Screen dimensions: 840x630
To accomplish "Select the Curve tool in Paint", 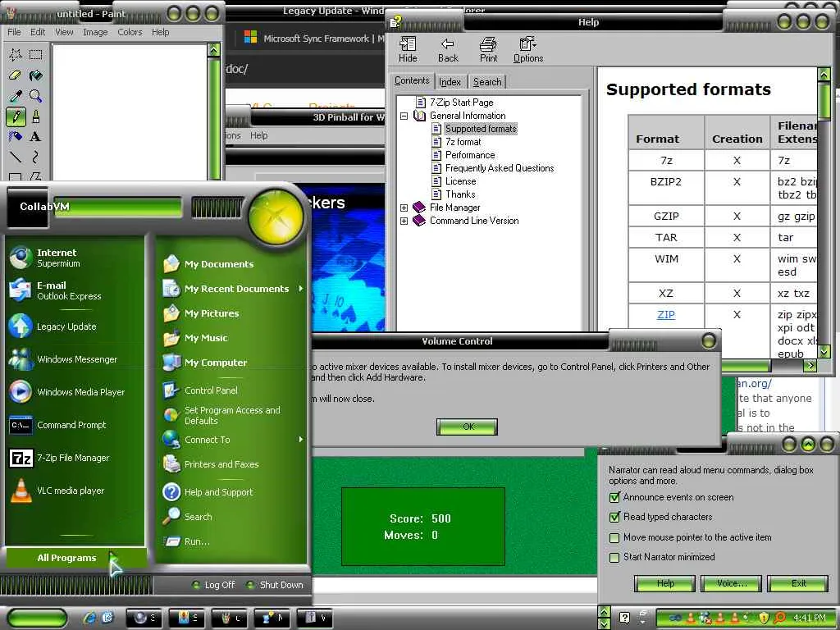I will tap(36, 157).
